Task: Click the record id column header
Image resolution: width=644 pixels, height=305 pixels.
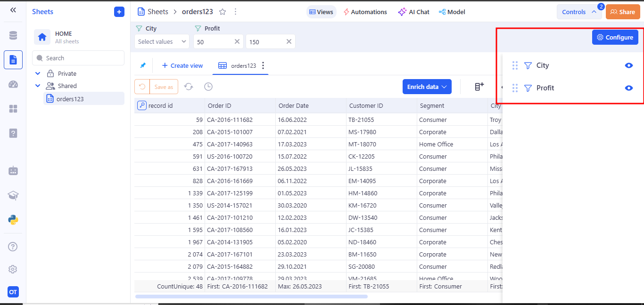Action: [170, 105]
